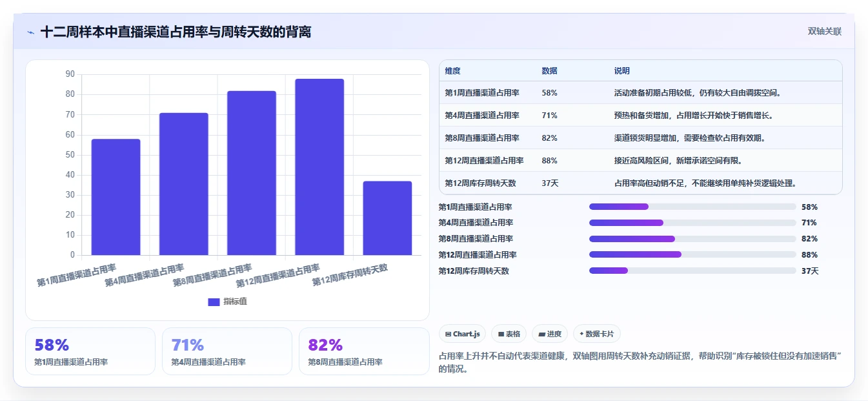868x401 pixels.
Task: Click the y-axis label 90
Action: click(70, 74)
